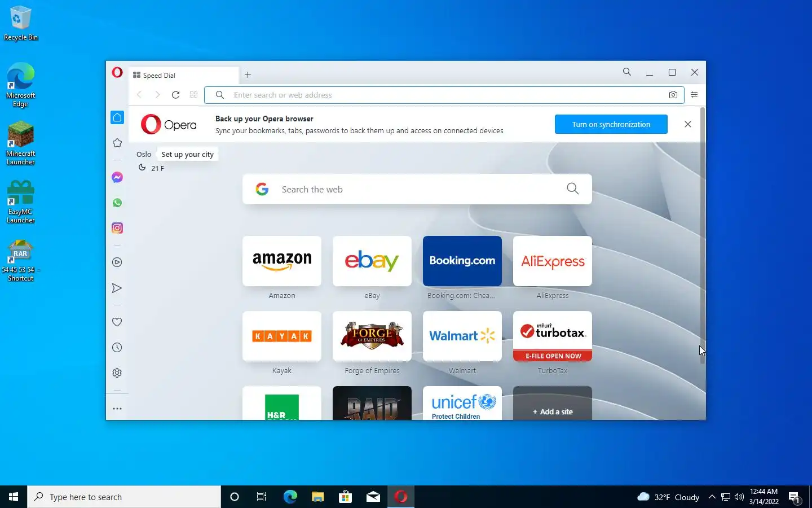Focus the address bar field

444,95
